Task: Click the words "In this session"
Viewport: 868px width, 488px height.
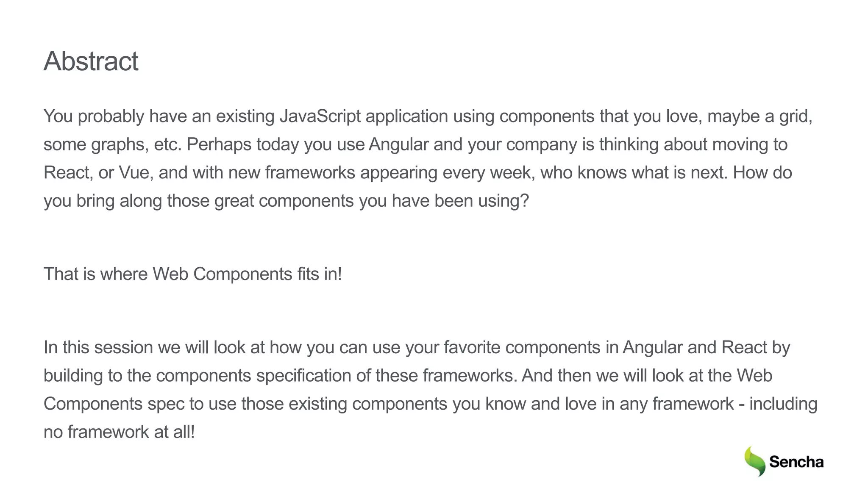Action: pyautogui.click(x=98, y=347)
